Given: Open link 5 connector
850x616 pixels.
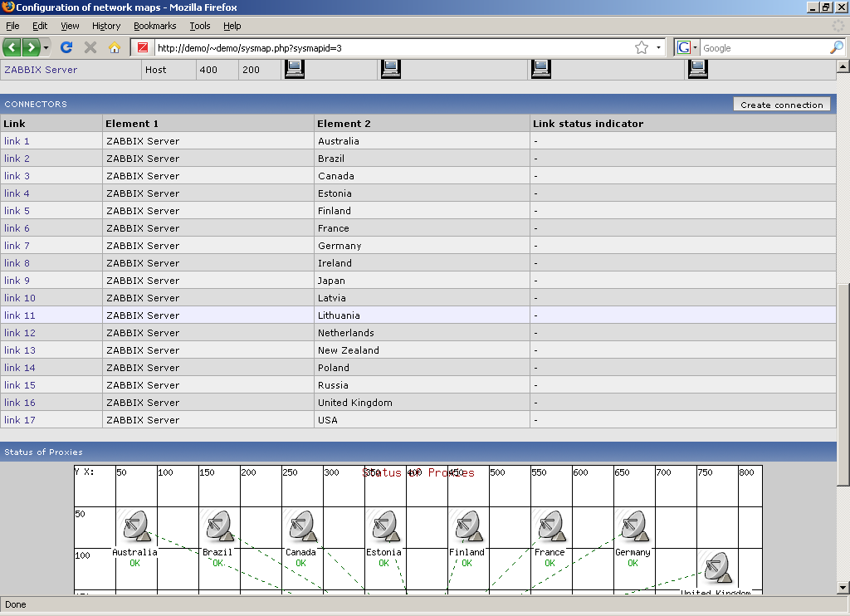Looking at the screenshot, I should click(17, 210).
